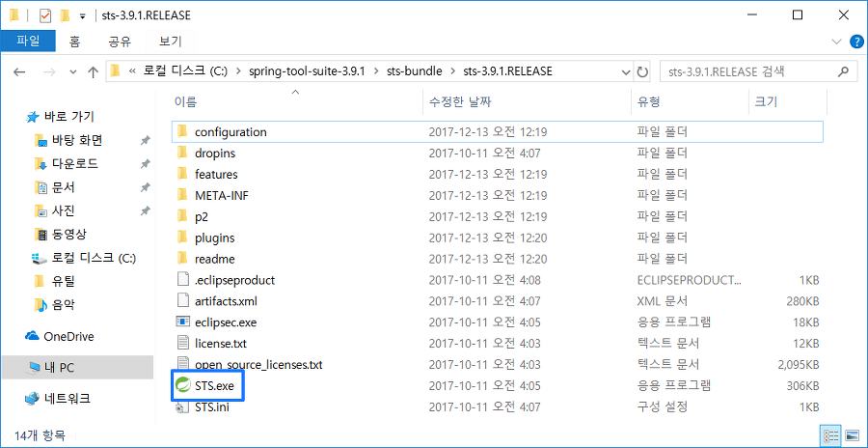868x448 pixels.
Task: Open the 파일 ribbon tab
Action: (28, 41)
